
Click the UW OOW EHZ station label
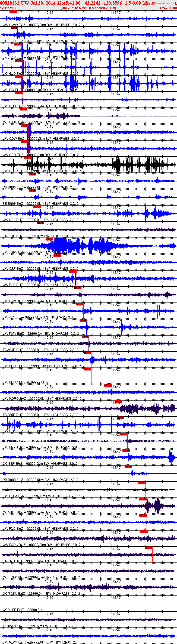14,139
